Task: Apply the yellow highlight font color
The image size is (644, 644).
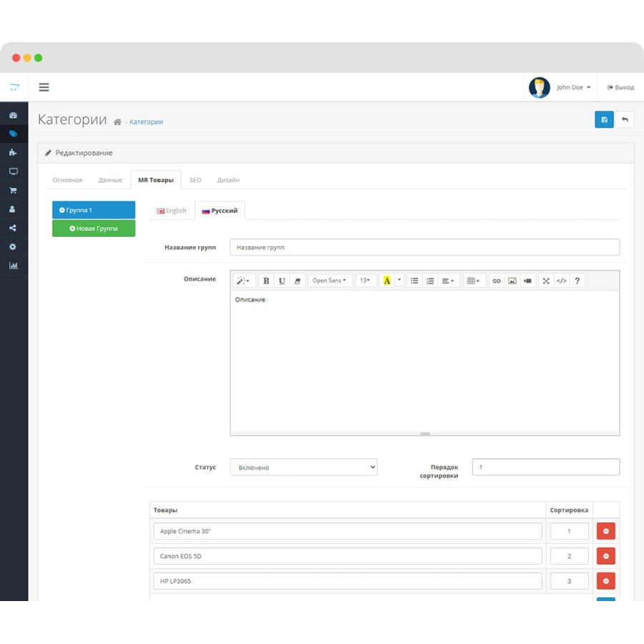Action: coord(387,281)
